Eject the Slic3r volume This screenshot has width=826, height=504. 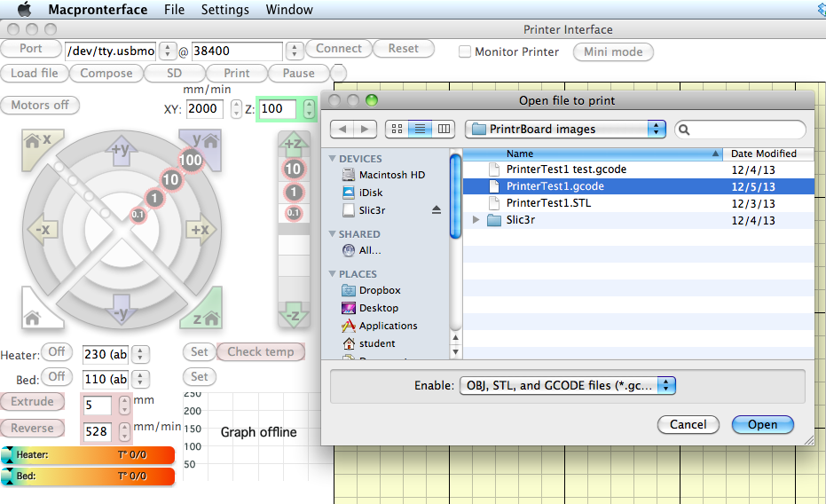(x=437, y=210)
